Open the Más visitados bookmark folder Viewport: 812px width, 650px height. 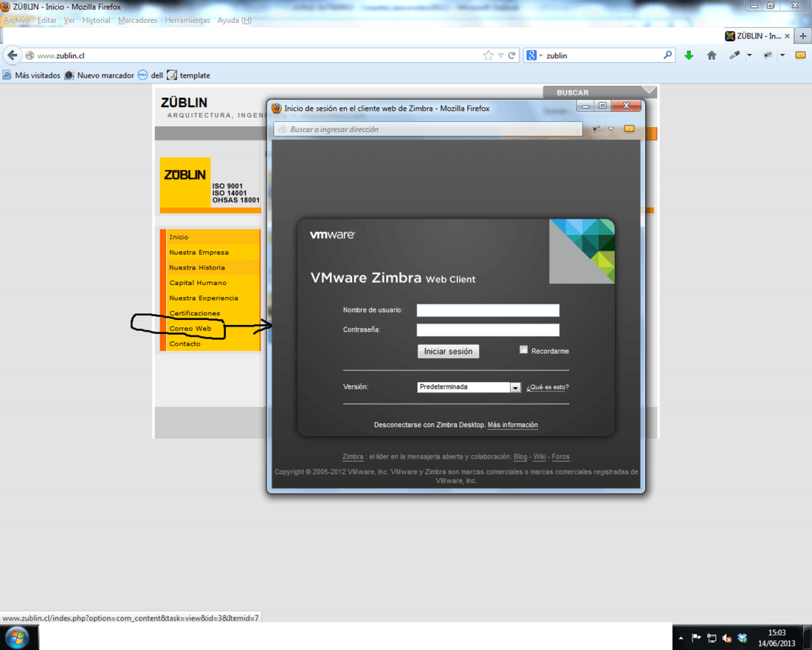tap(32, 75)
